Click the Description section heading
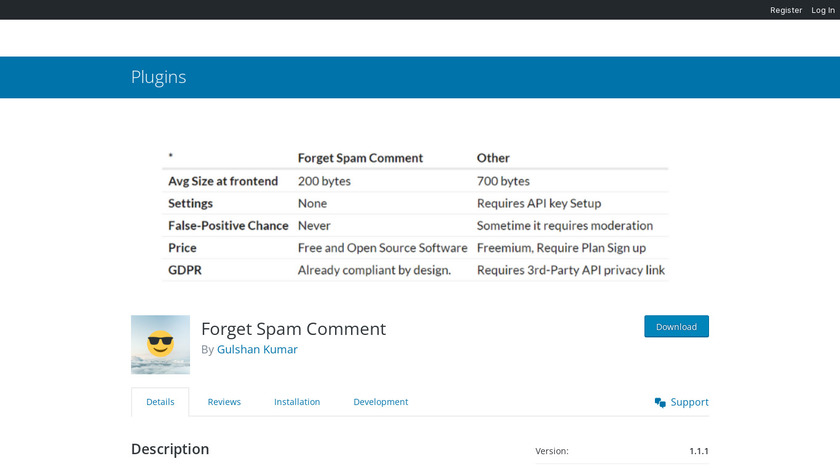The image size is (840, 472). [170, 449]
